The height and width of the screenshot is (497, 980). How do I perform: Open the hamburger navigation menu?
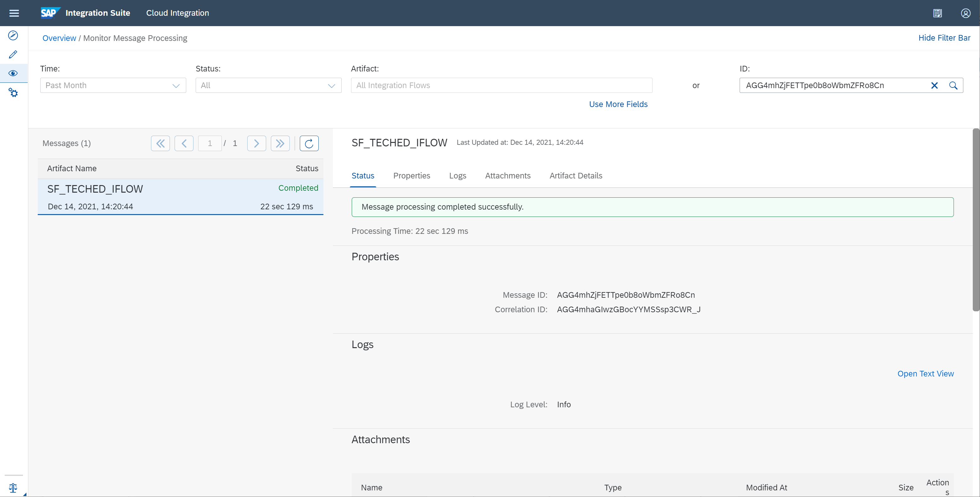click(14, 13)
